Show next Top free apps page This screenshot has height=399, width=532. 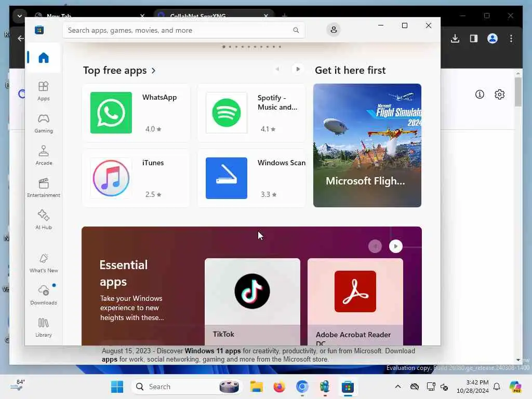coord(298,69)
